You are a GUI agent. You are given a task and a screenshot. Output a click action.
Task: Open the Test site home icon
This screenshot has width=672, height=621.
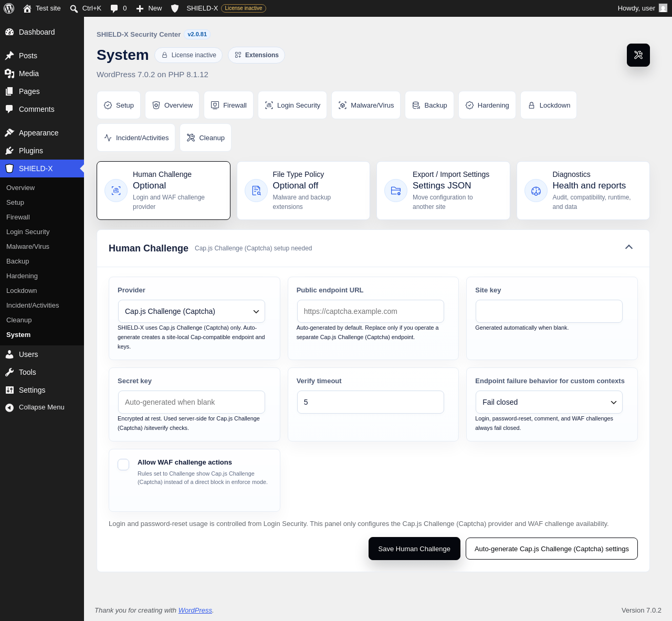click(x=27, y=8)
